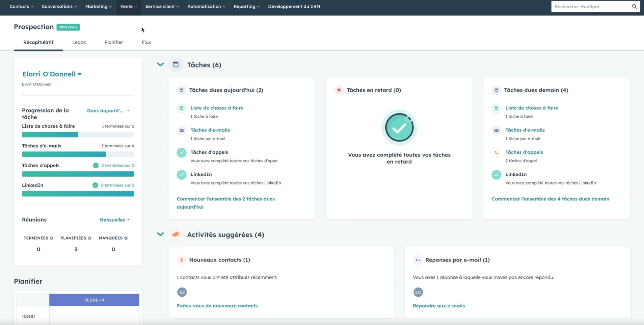Image resolution: width=644 pixels, height=325 pixels.
Task: Click the search magnifier icon in HubSpot search
Action: coord(634,6)
